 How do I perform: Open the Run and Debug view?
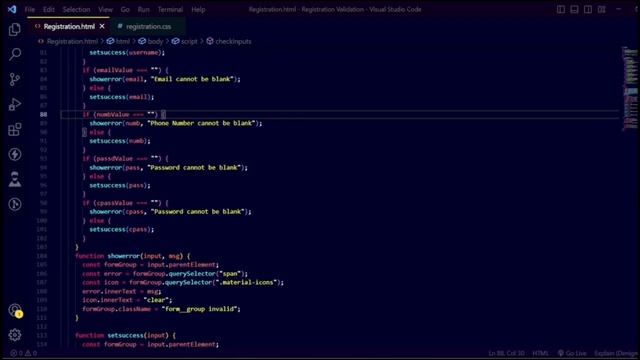pos(15,104)
